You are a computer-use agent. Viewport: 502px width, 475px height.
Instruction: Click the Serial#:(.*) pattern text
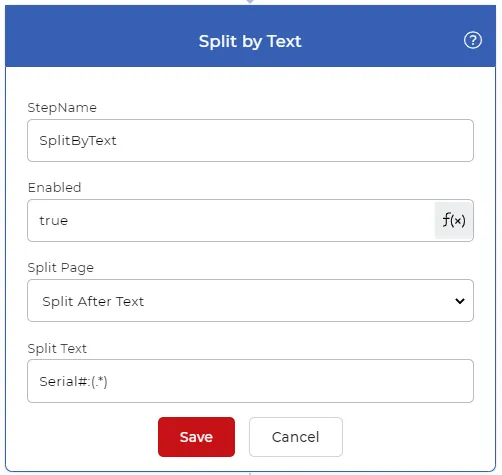(x=73, y=381)
